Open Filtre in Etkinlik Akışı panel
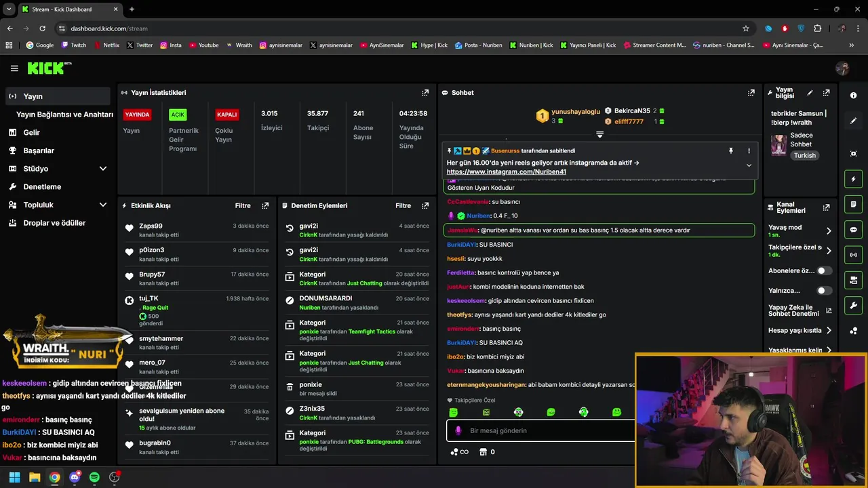Viewport: 868px width, 488px height. [x=243, y=205]
